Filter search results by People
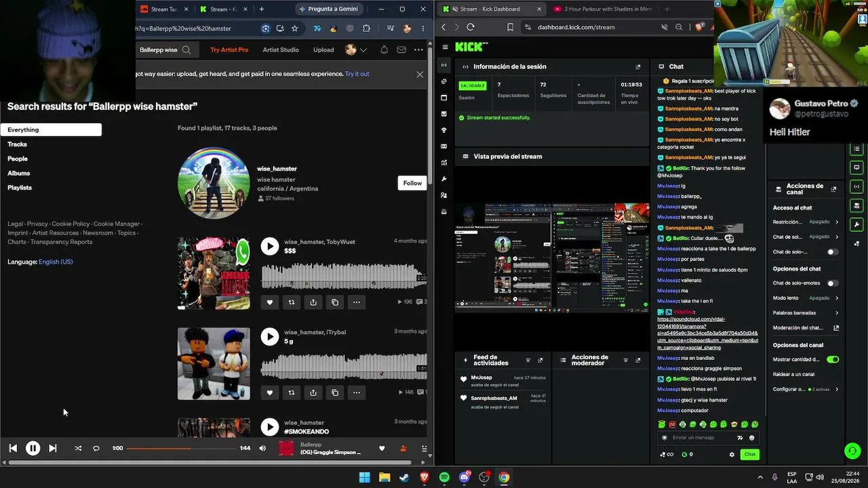Image resolution: width=868 pixels, height=488 pixels. tap(18, 159)
